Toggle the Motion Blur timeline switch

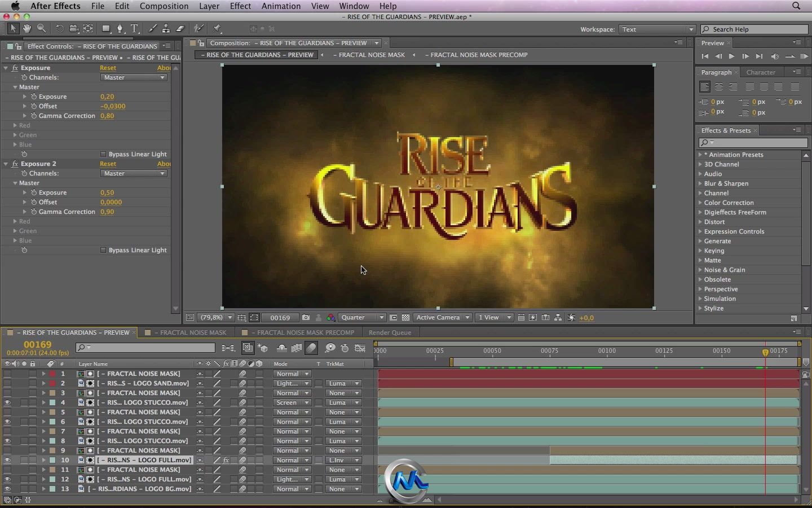[x=311, y=348]
